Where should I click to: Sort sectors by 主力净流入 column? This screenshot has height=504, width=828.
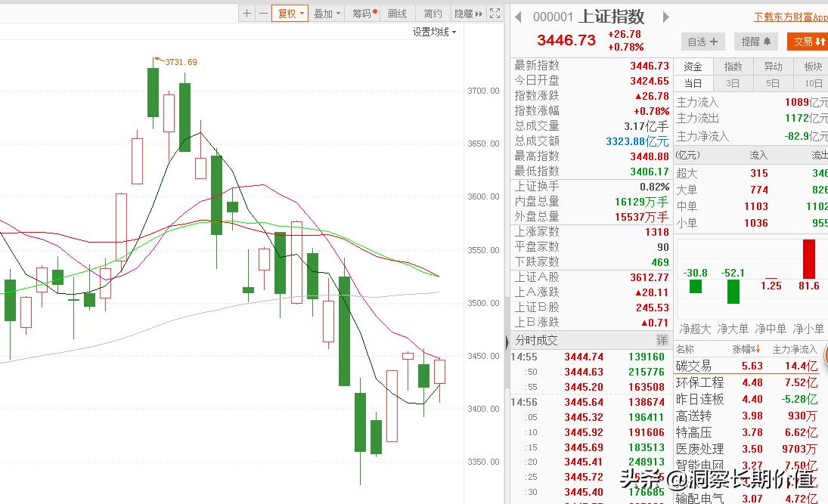(795, 349)
